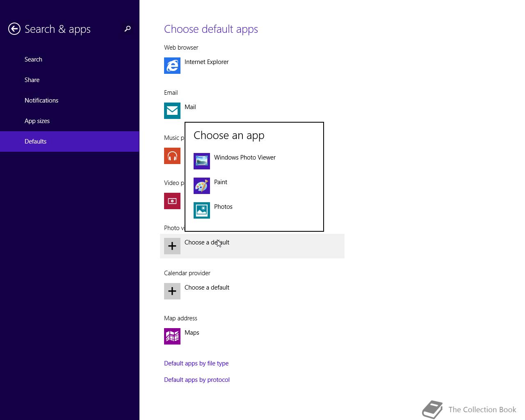Click the Choose default apps heading
The image size is (525, 420).
click(x=211, y=29)
